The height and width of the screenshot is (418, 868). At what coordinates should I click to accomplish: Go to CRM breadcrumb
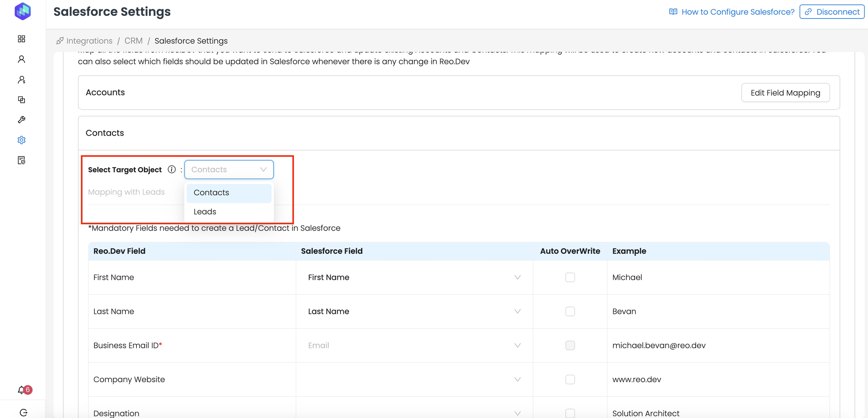(133, 41)
